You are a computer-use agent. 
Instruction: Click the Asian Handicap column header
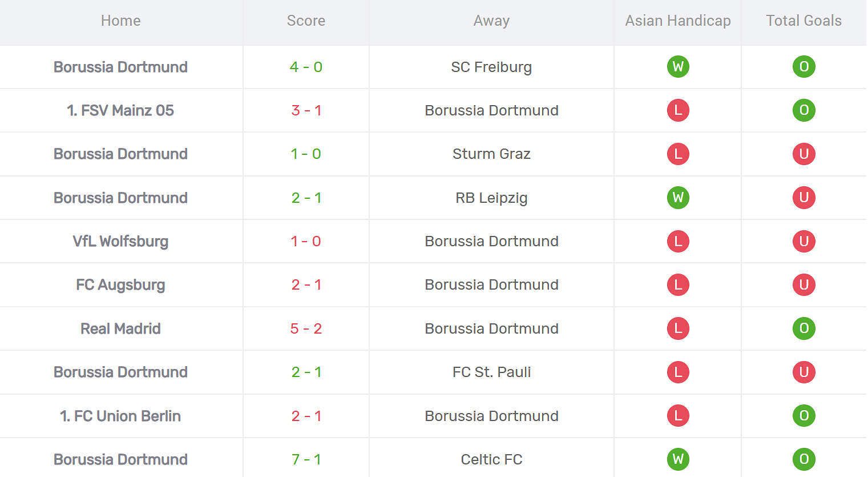[x=677, y=21]
